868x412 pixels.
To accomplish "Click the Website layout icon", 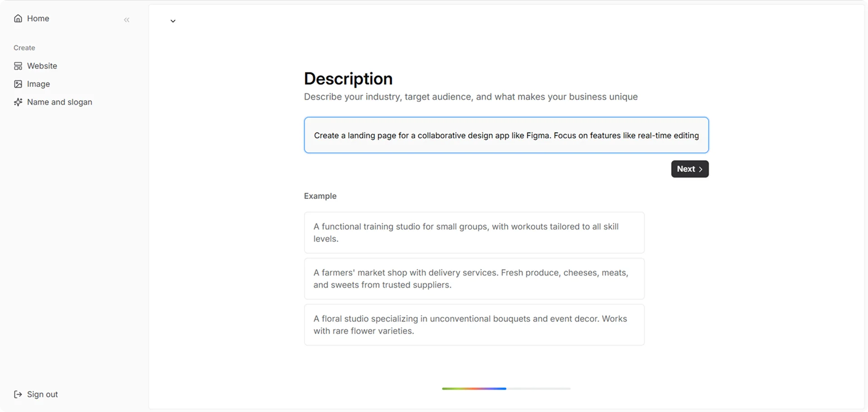I will 18,66.
